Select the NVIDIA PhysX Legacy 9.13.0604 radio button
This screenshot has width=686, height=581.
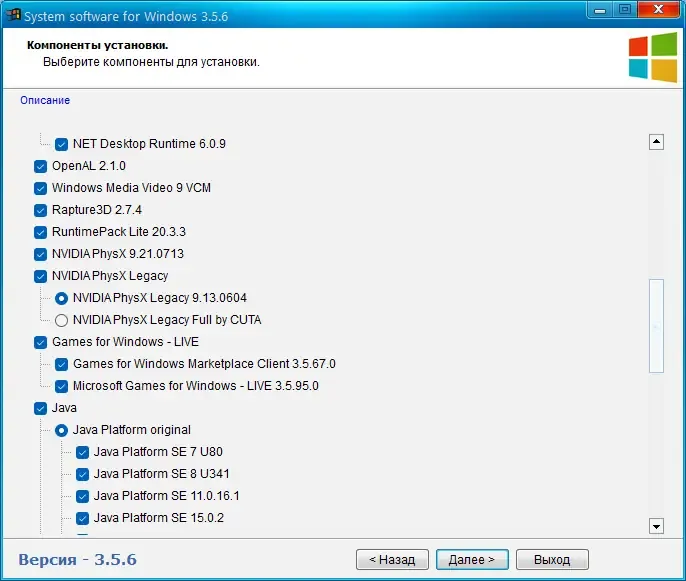61,298
